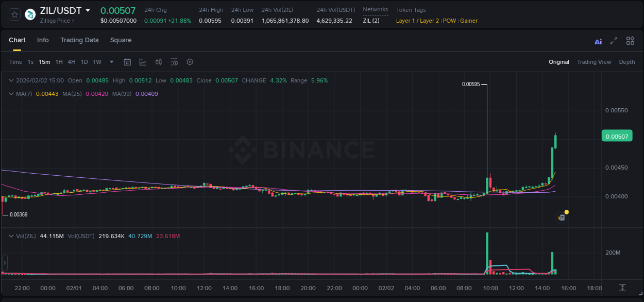Open the date range calendar icon
Screen dimensions: 644x302
pos(127,61)
